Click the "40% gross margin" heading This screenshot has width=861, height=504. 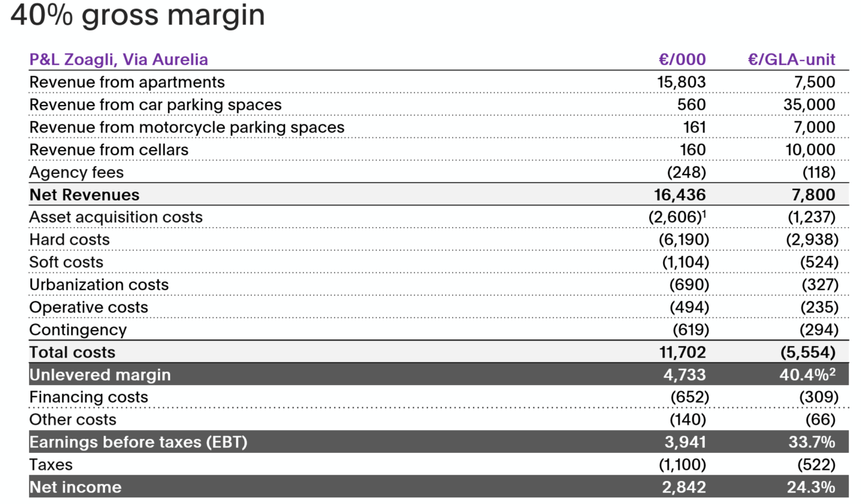pyautogui.click(x=138, y=16)
